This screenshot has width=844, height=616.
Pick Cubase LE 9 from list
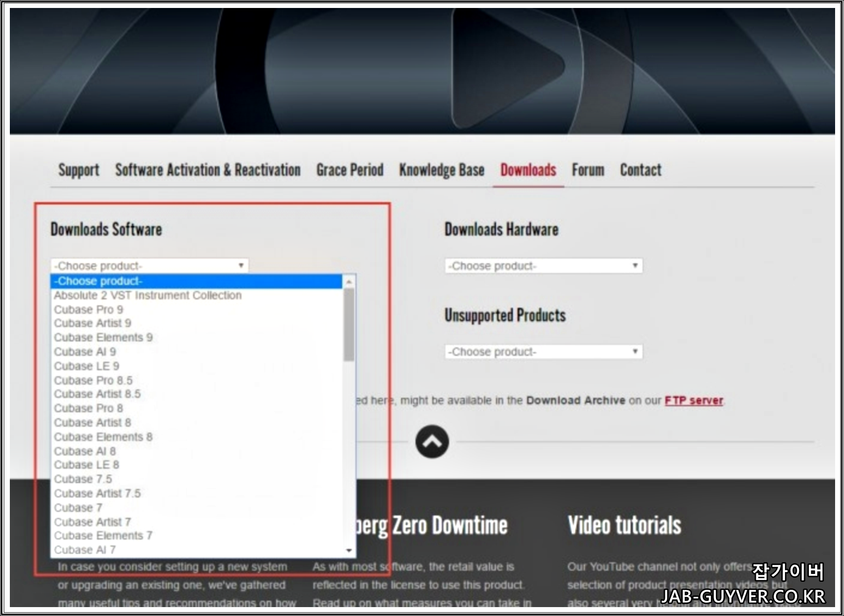pyautogui.click(x=196, y=366)
